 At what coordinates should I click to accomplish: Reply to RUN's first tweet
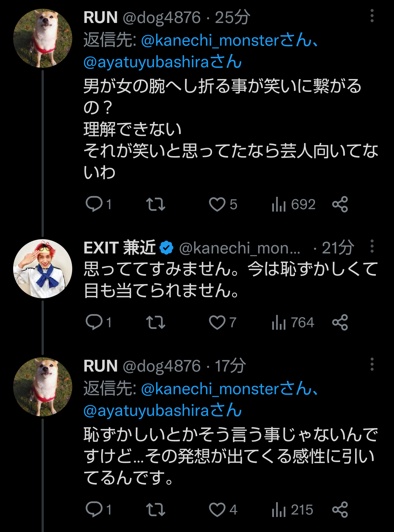(x=98, y=204)
